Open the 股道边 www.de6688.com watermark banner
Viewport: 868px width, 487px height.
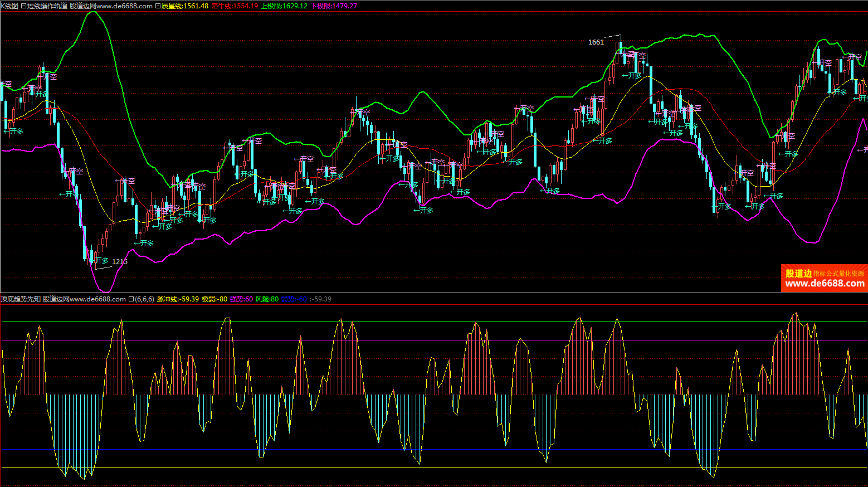824,278
